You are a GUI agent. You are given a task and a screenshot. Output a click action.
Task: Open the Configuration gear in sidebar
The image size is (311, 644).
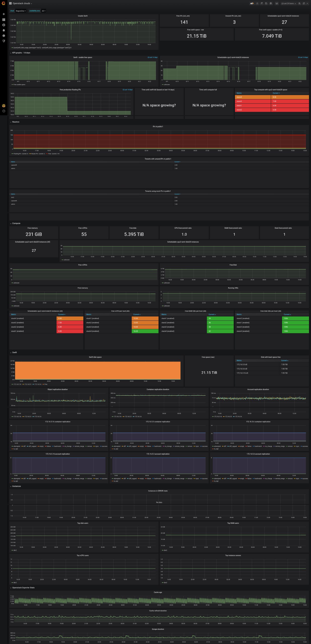pos(4,35)
